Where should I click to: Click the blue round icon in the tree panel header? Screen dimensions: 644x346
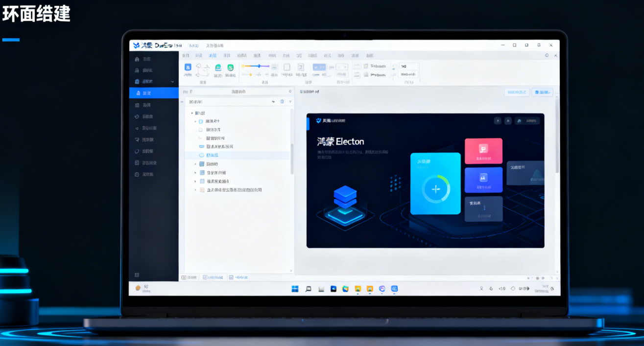click(282, 102)
